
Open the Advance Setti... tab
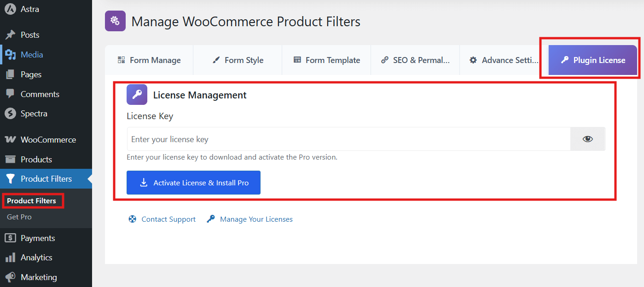point(504,60)
